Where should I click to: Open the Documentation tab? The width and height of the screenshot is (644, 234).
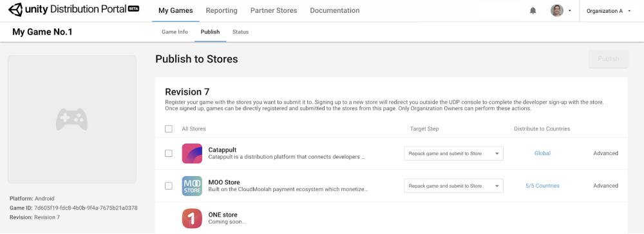point(335,11)
